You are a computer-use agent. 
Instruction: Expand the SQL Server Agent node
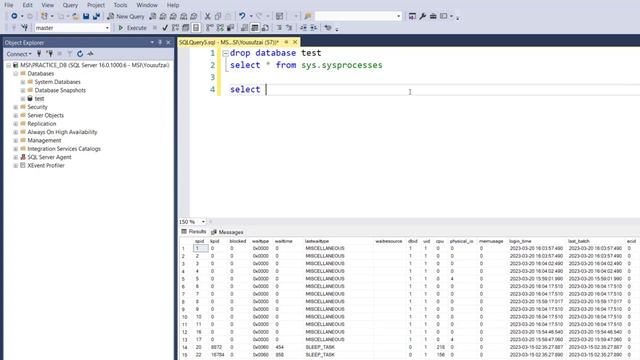click(x=16, y=157)
